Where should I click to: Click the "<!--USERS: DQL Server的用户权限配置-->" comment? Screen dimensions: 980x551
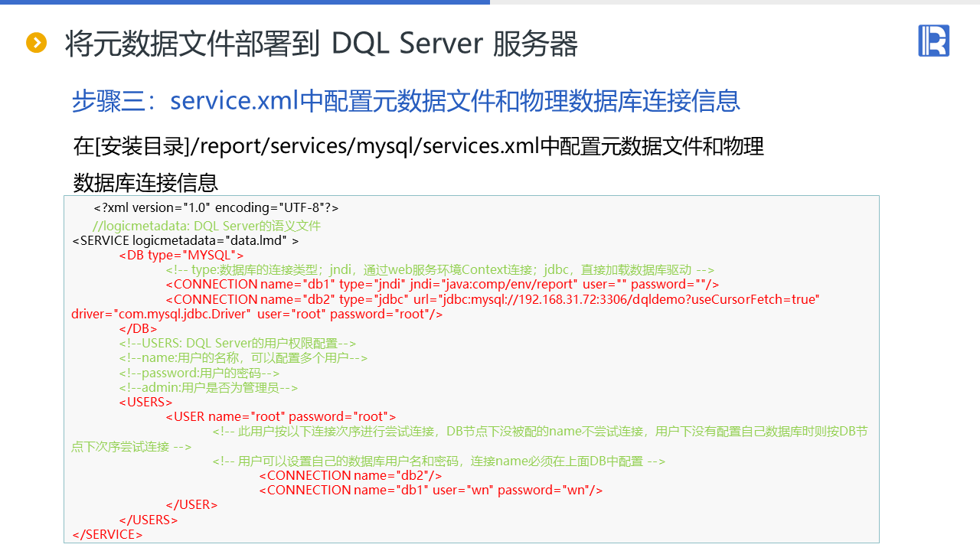pos(237,343)
